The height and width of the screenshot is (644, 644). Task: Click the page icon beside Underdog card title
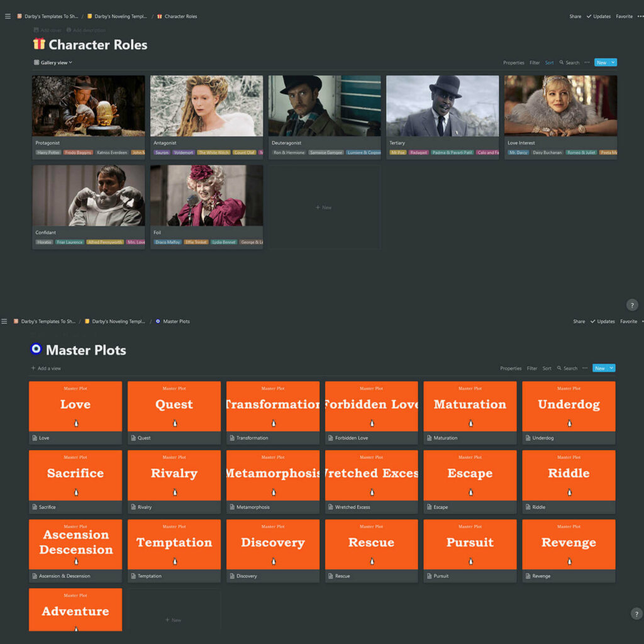click(528, 438)
